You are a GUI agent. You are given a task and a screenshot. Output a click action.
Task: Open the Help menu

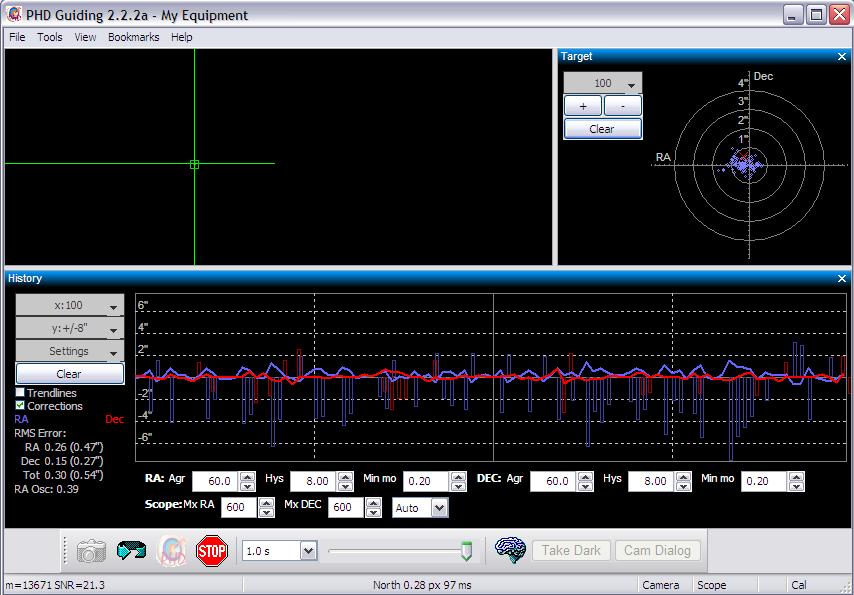pyautogui.click(x=181, y=37)
